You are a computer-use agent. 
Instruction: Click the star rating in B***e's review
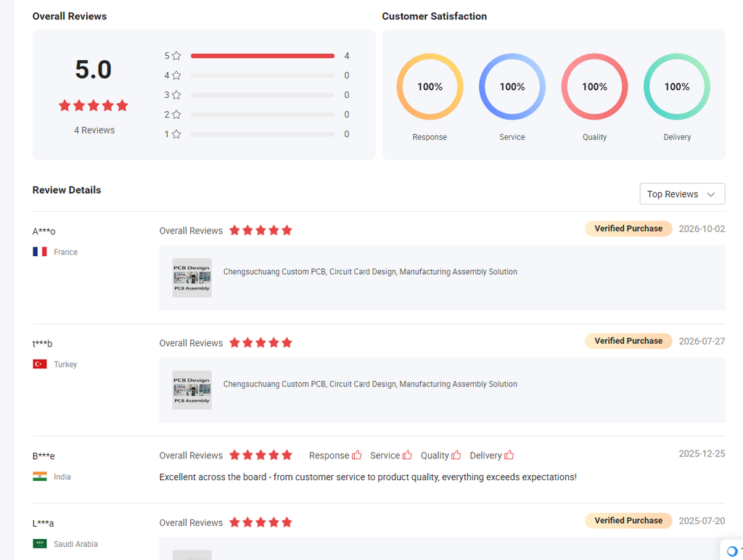click(260, 455)
